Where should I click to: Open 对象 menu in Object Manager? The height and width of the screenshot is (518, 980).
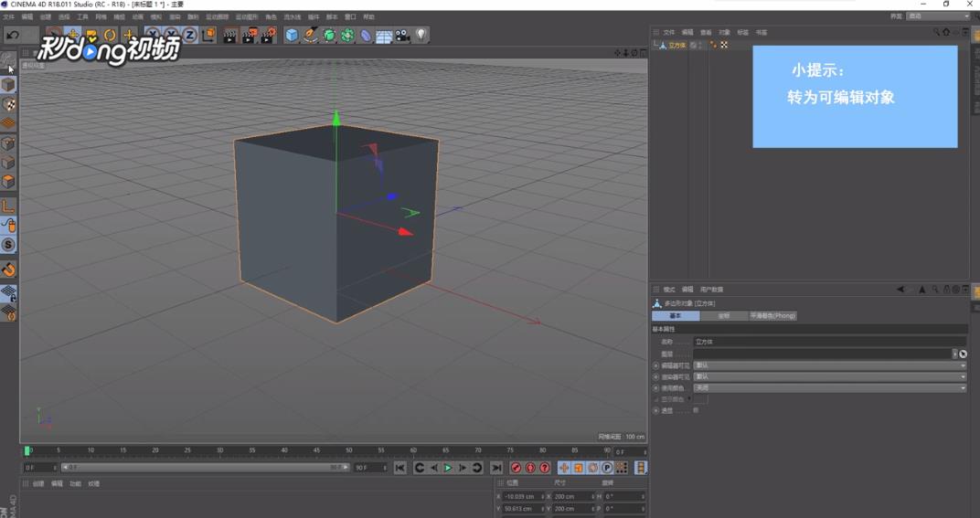click(x=724, y=32)
